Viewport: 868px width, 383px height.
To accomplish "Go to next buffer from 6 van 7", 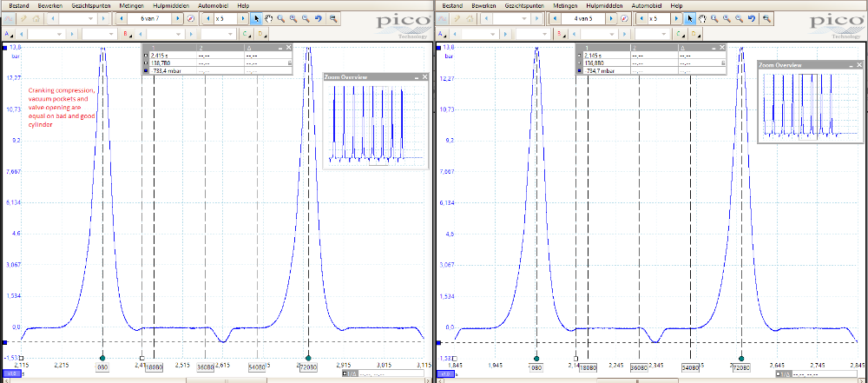I will pos(178,18).
